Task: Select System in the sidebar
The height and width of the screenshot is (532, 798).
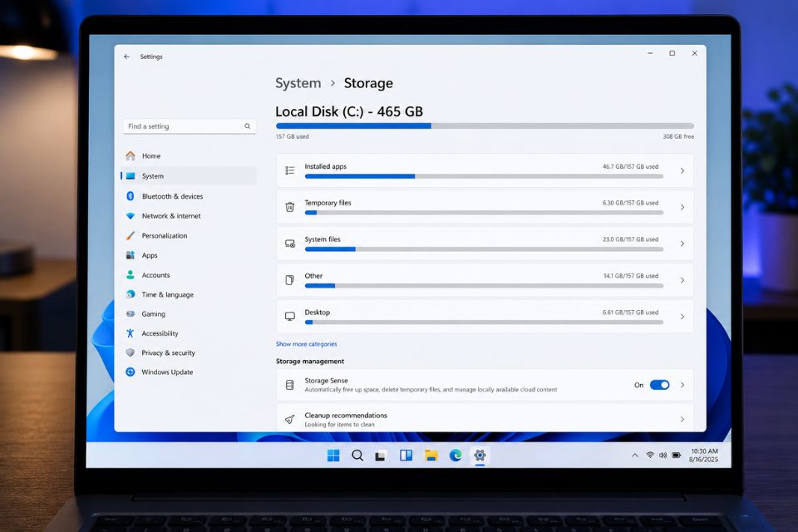Action: [x=189, y=175]
